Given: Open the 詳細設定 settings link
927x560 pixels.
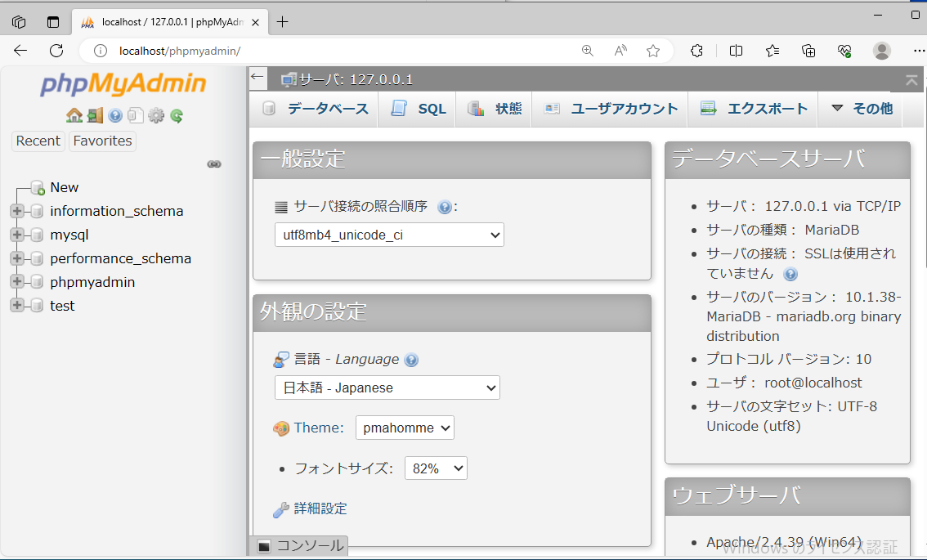Looking at the screenshot, I should coord(320,508).
